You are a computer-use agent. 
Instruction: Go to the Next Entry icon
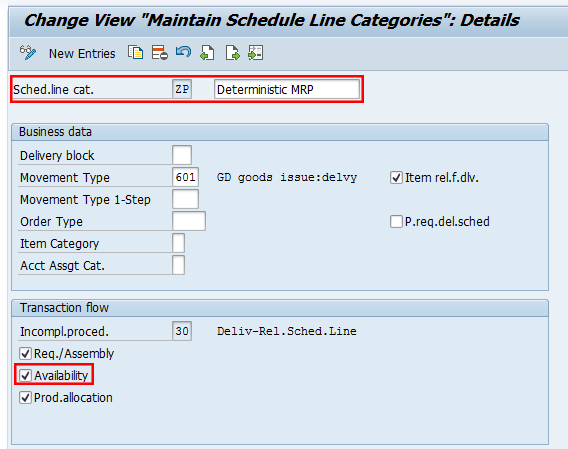(x=232, y=53)
